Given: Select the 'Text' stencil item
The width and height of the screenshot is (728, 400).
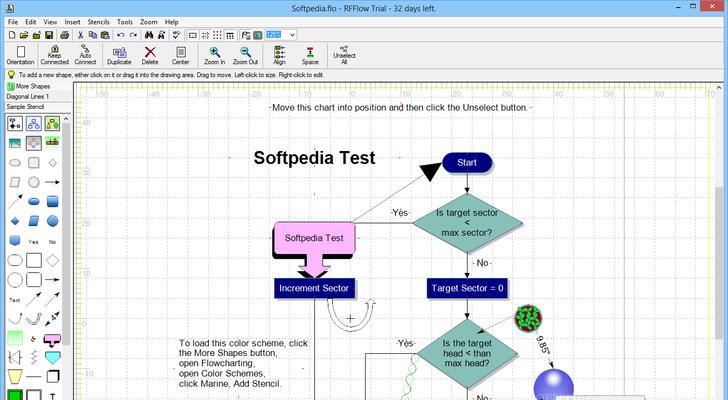Looking at the screenshot, I should coord(15,300).
